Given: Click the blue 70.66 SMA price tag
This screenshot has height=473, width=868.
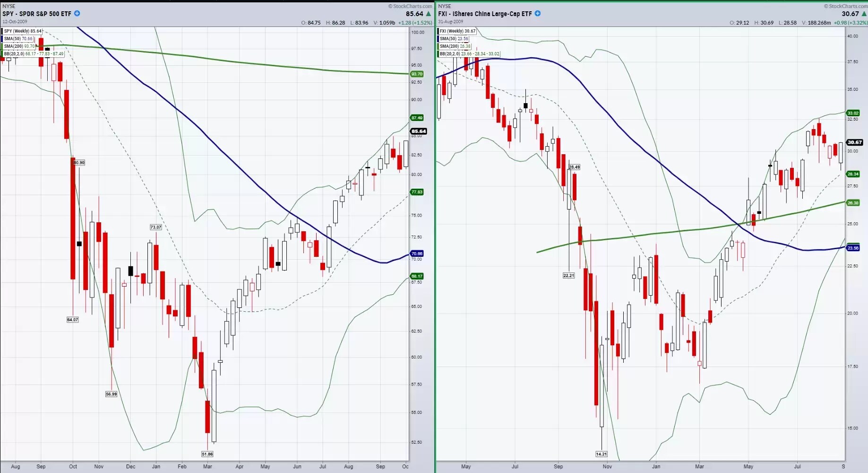Looking at the screenshot, I should pos(417,254).
